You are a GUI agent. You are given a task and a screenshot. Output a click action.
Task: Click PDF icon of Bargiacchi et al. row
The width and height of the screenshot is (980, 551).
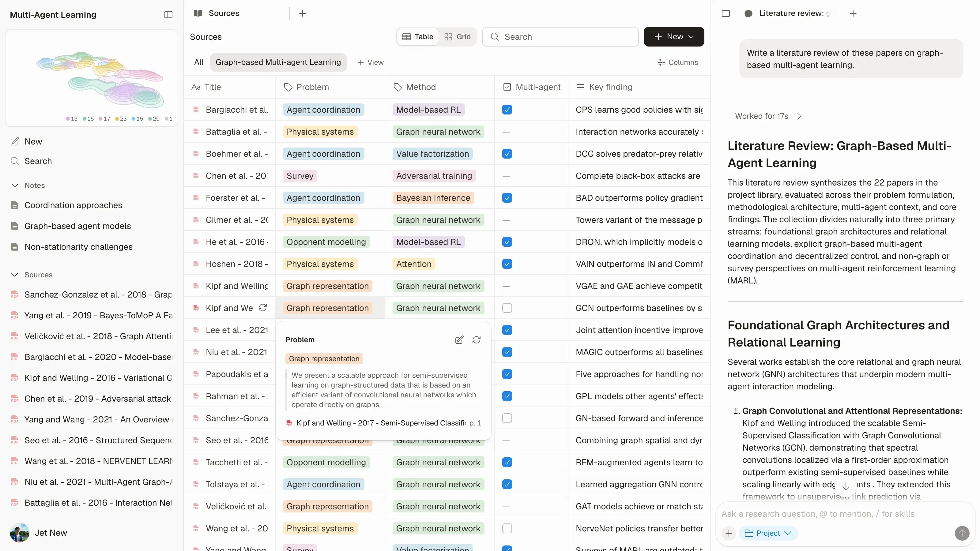[196, 110]
